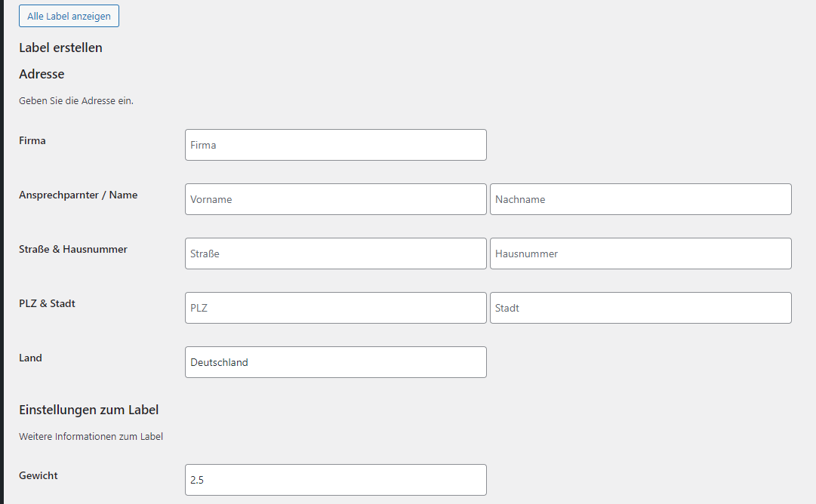Select the Vorname input field
Screen dimensions: 816x504
[335, 199]
